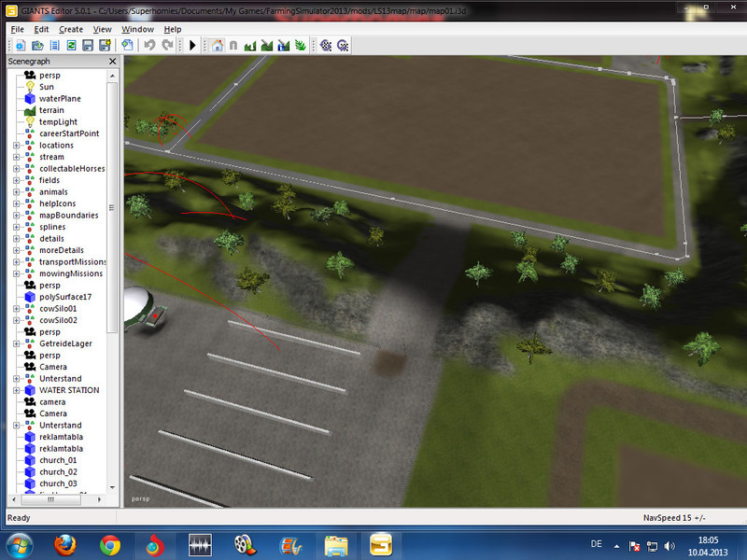Screen dimensions: 747x560
Task: Open the audio waveform app in taskbar
Action: point(200,546)
